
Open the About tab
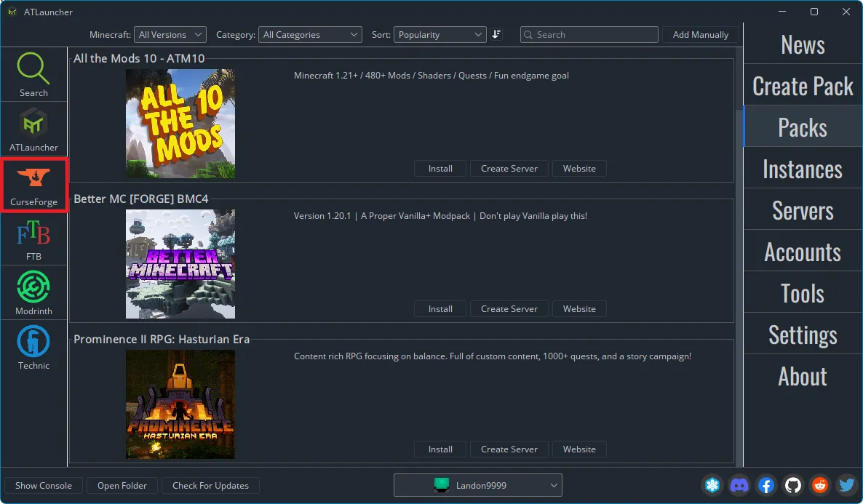tap(803, 376)
